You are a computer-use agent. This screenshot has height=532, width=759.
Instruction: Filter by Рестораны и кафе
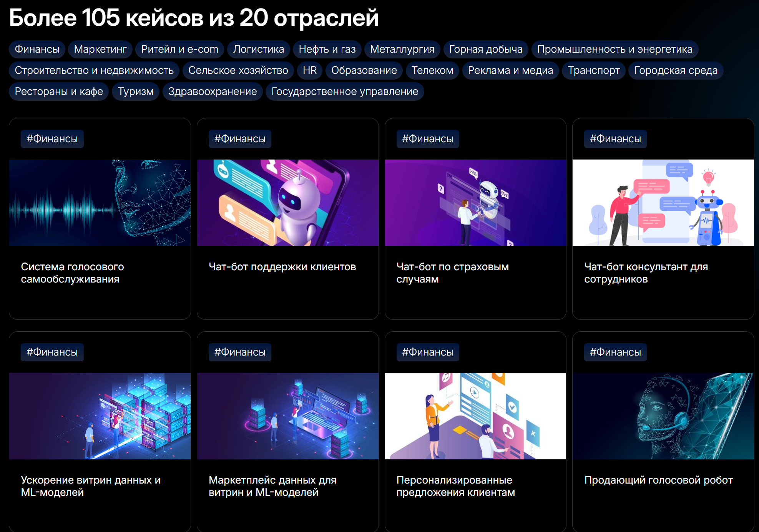(59, 91)
